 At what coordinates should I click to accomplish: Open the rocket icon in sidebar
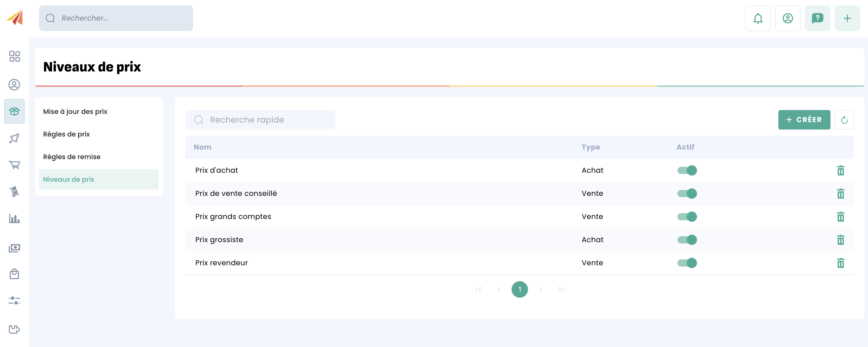click(x=14, y=138)
